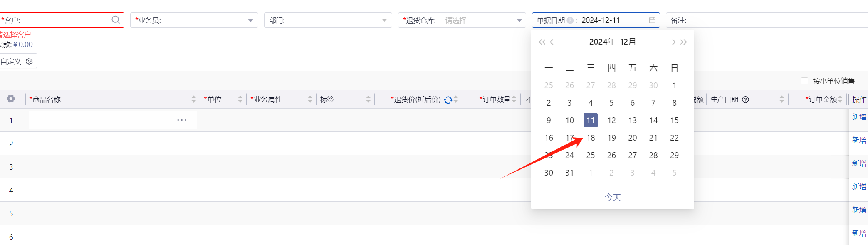The height and width of the screenshot is (245, 868).
Task: Click the customer search magnifier icon
Action: (x=116, y=20)
